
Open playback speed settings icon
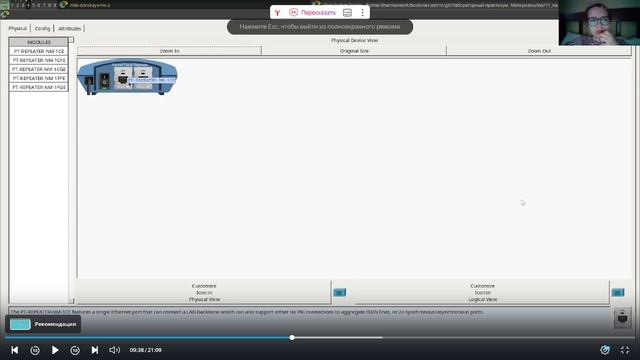click(x=605, y=350)
